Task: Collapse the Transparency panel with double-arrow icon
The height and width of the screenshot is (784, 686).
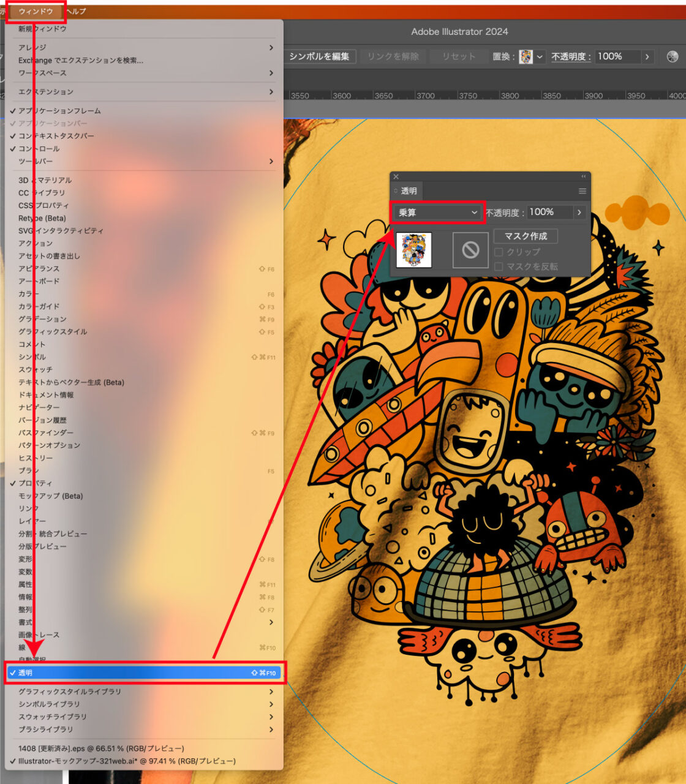Action: point(583,176)
